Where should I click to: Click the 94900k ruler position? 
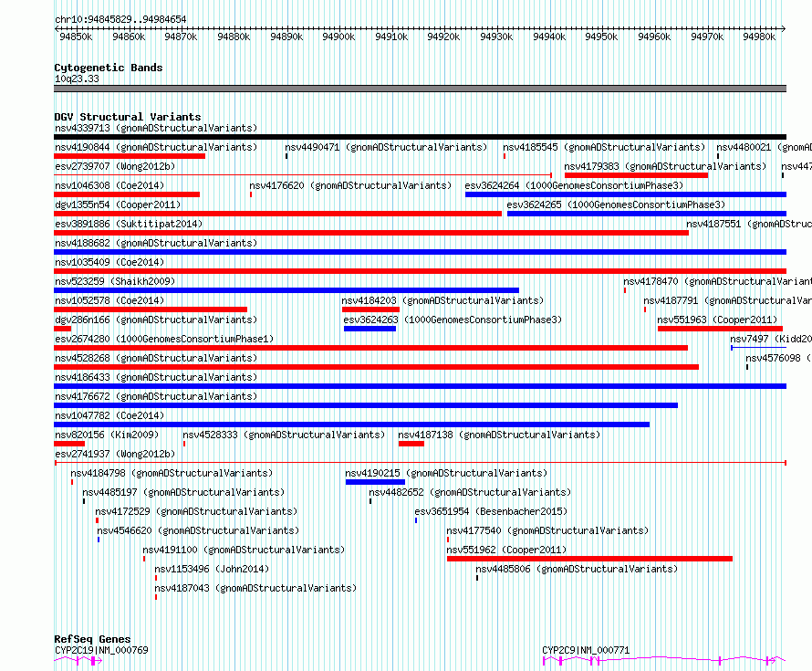coord(338,37)
